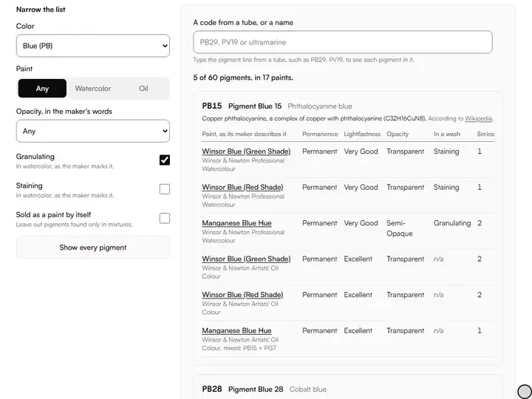Viewport: 532px width, 399px height.
Task: Uncheck the Granulating checkbox
Action: click(x=165, y=160)
